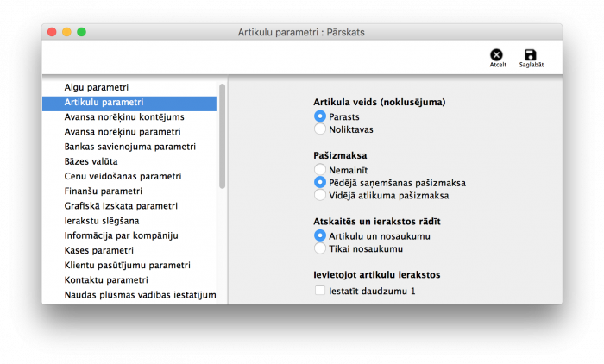Select the Parasts radio button
The image size is (604, 364).
pyautogui.click(x=320, y=116)
